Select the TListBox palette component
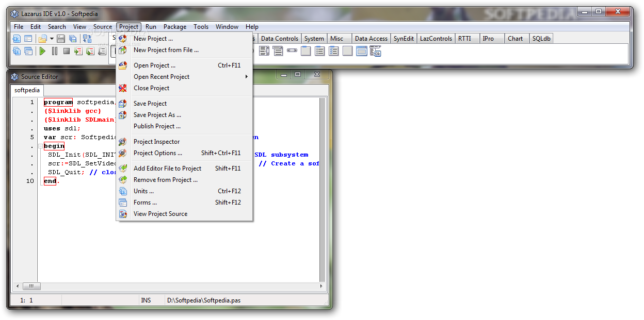 coord(264,51)
